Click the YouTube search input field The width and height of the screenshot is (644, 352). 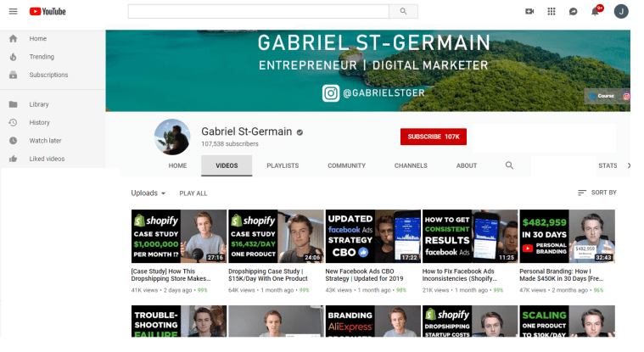258,12
